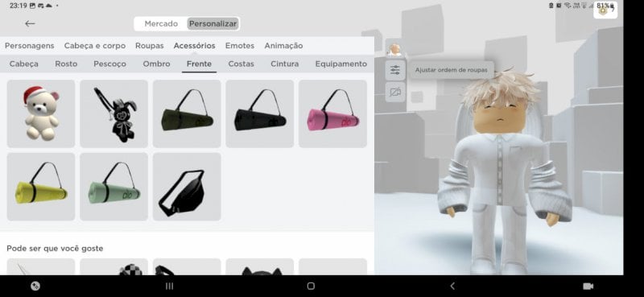Equip the black yoga mat bag
Viewport: 644px width, 297px height.
[259, 113]
